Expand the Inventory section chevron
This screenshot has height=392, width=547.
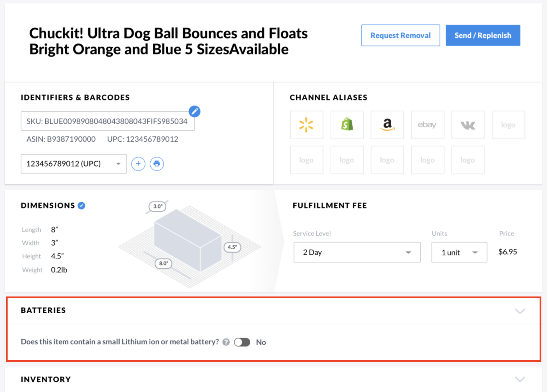pos(520,379)
